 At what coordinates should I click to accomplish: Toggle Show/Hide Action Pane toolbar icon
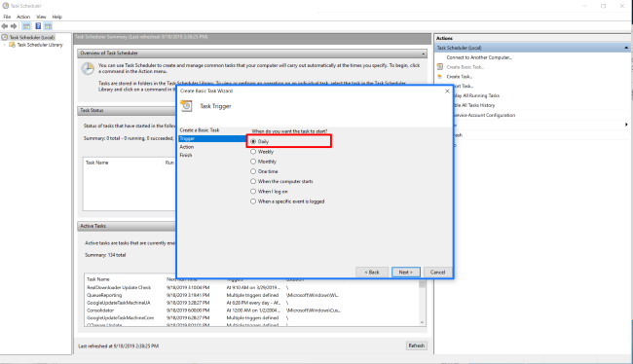(x=48, y=26)
